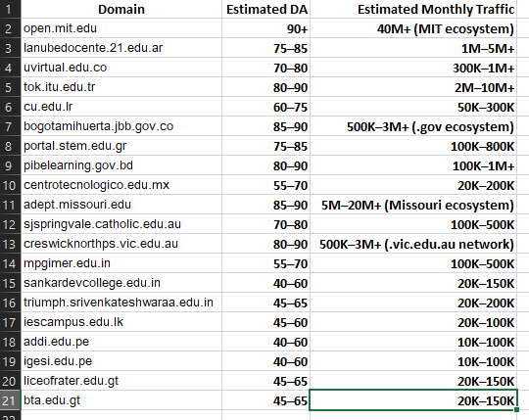
Task: Click the centrotecnologico.edu.mx cell
Action: [121, 185]
